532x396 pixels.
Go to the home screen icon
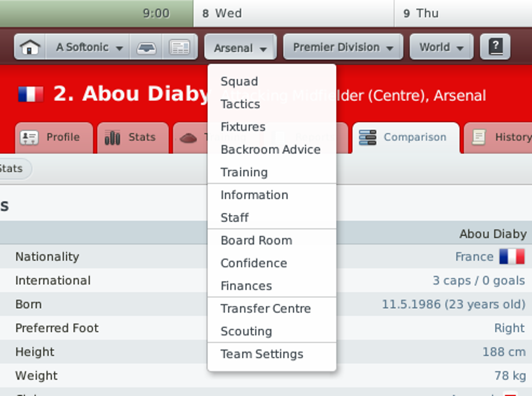pyautogui.click(x=30, y=47)
